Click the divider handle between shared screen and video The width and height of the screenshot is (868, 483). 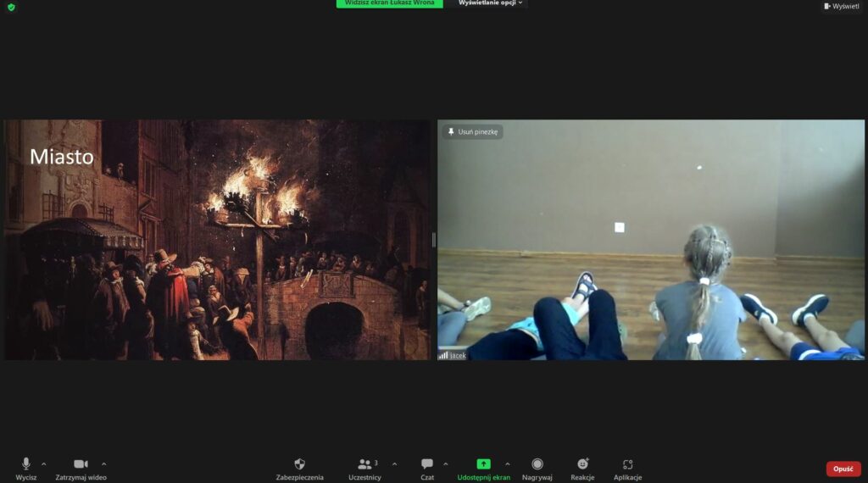click(434, 240)
